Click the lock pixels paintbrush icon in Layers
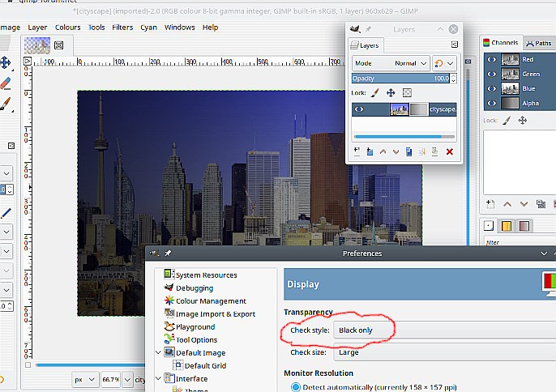556x392 pixels. coord(375,93)
